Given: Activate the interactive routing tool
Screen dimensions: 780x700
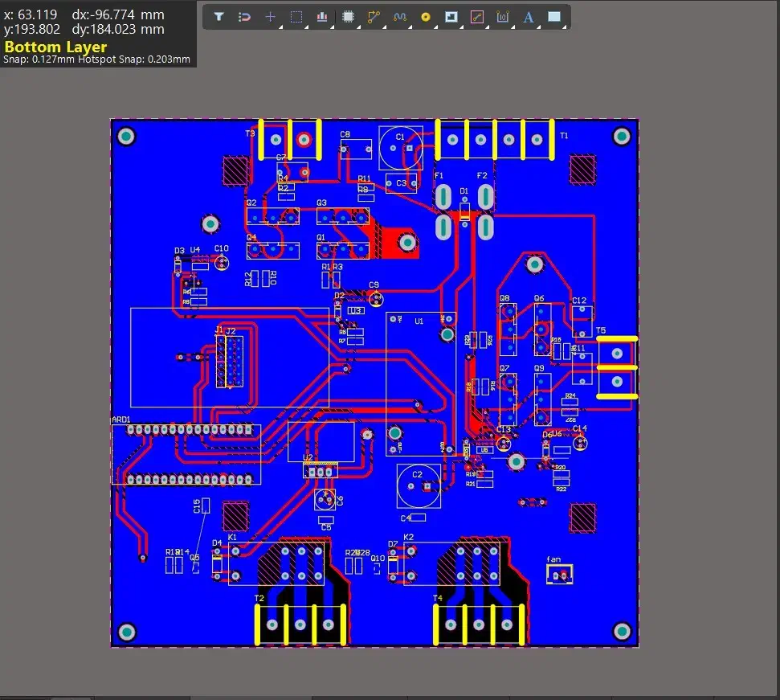Looking at the screenshot, I should tap(374, 17).
